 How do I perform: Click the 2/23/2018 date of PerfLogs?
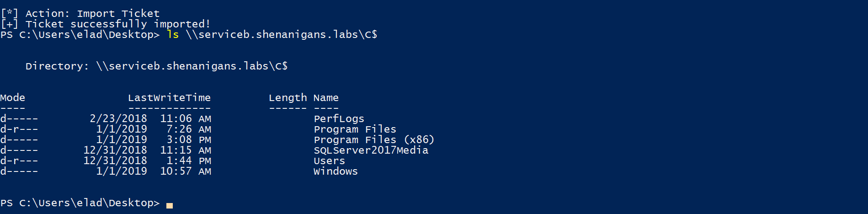coord(118,119)
